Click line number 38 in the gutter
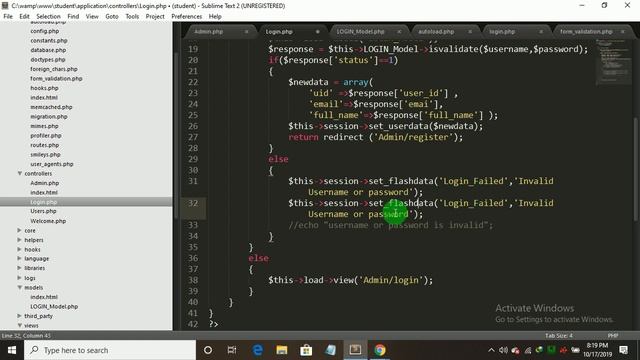This screenshot has width=640, height=360. [x=193, y=280]
